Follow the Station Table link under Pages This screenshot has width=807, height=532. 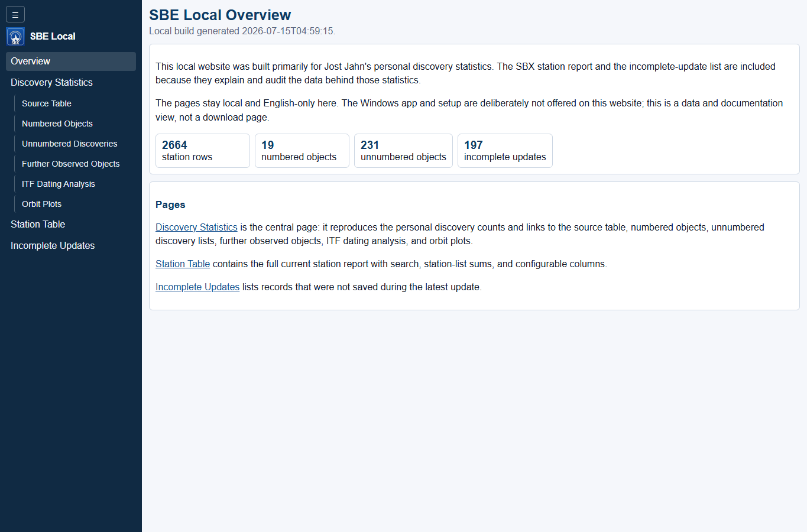pyautogui.click(x=183, y=264)
